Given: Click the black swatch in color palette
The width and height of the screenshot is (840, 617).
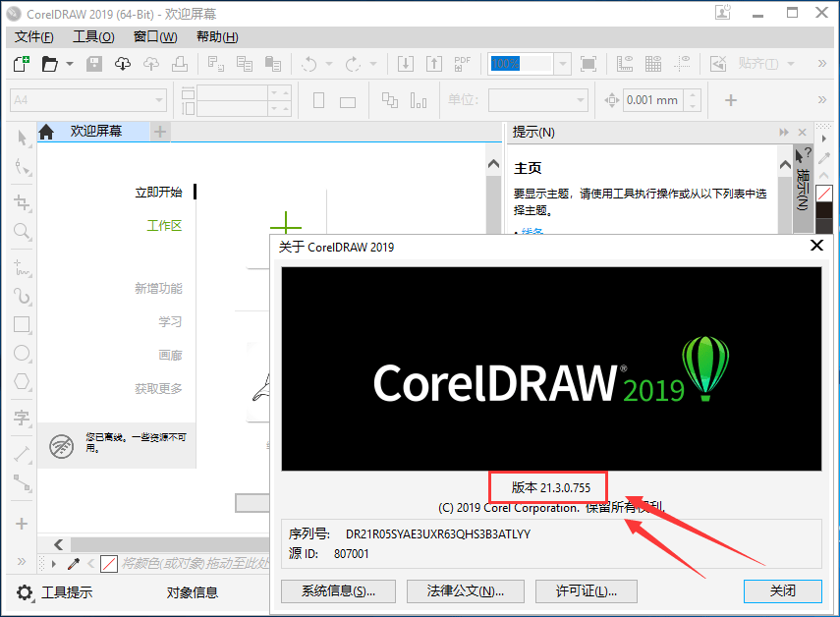Looking at the screenshot, I should pyautogui.click(x=824, y=209).
